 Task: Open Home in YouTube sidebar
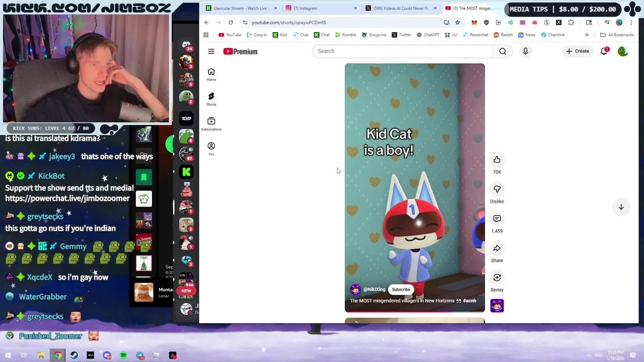coord(211,74)
